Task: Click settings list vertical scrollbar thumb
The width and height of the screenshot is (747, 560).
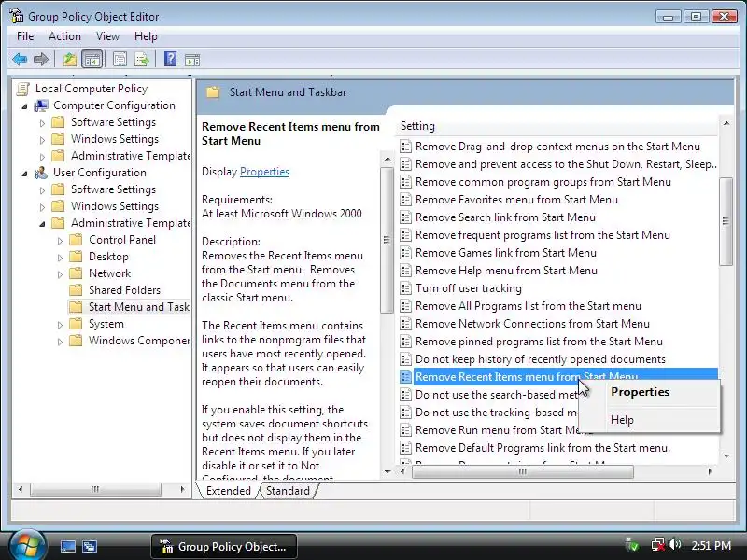Action: pos(726,221)
